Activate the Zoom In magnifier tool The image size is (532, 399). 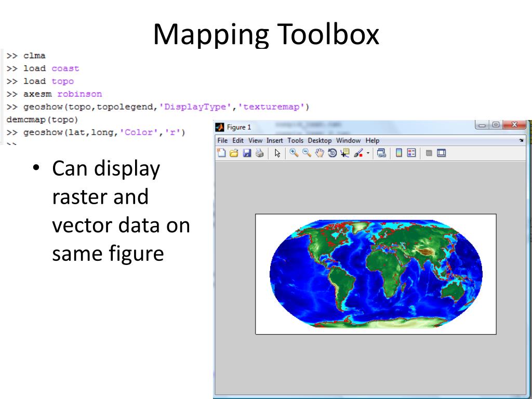tap(294, 153)
